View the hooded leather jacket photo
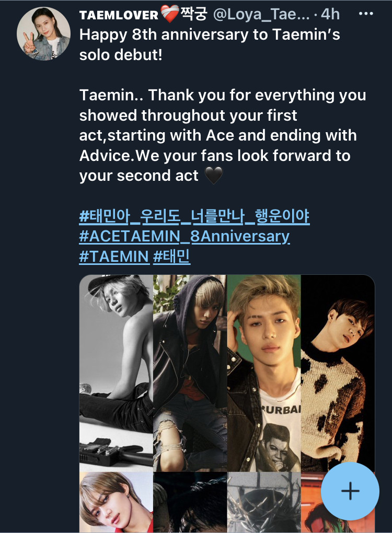This screenshot has width=392, height=533. coord(190,373)
